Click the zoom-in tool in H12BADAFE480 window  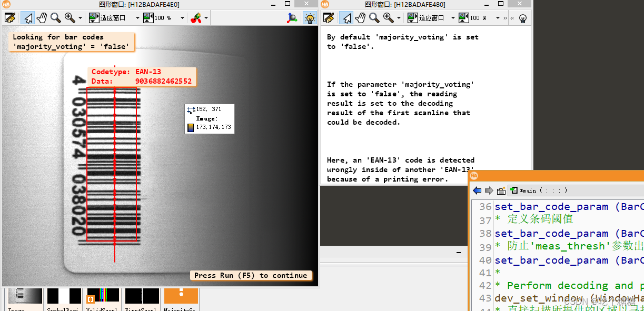388,18
